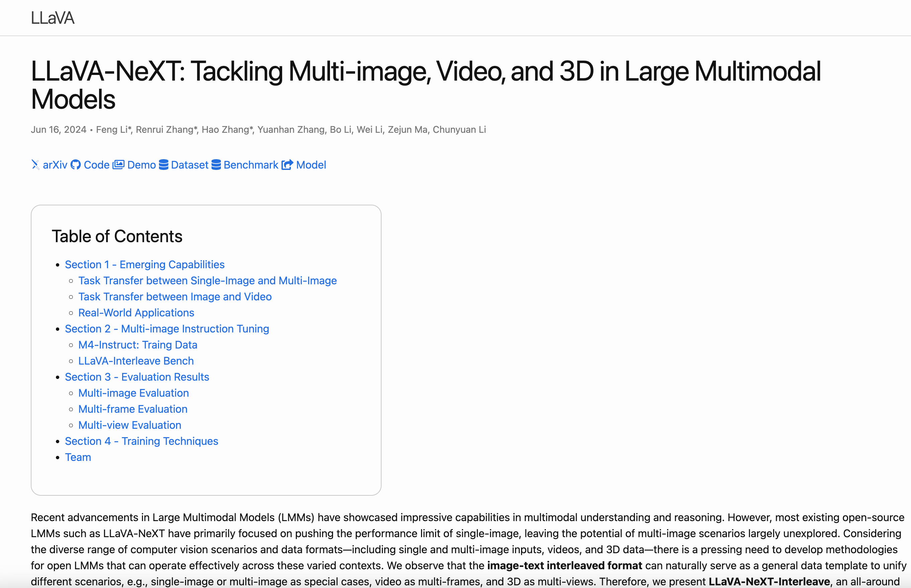
Task: Click the share icon beside Model
Action: tap(287, 165)
